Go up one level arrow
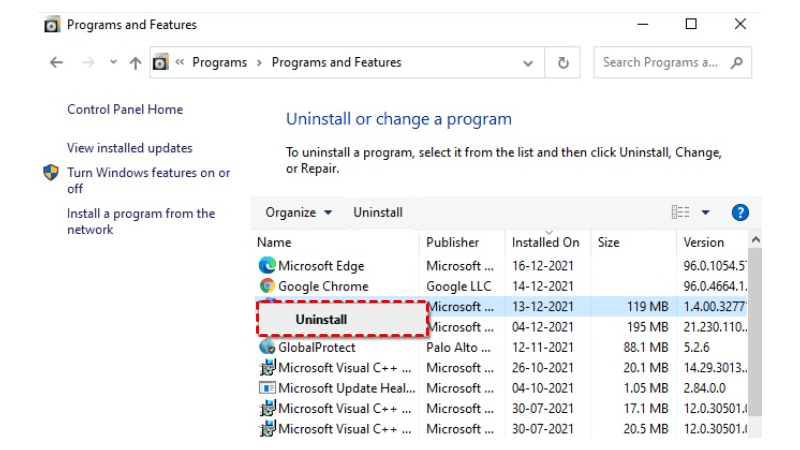This screenshot has width=800, height=450. (x=135, y=63)
